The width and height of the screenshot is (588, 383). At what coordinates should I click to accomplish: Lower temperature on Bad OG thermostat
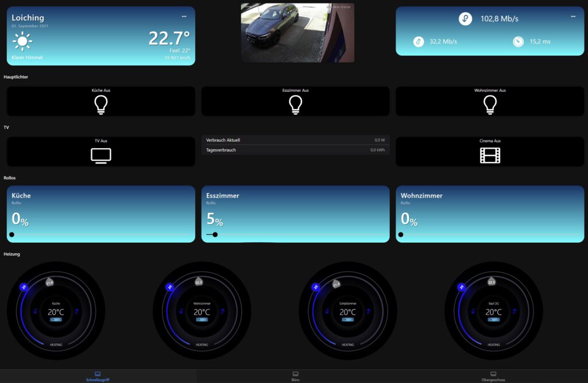473,311
